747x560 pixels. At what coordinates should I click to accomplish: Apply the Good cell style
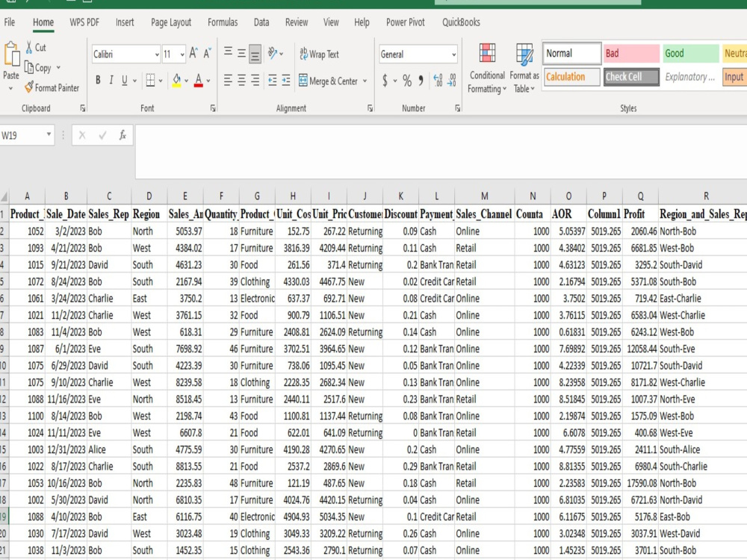click(691, 53)
